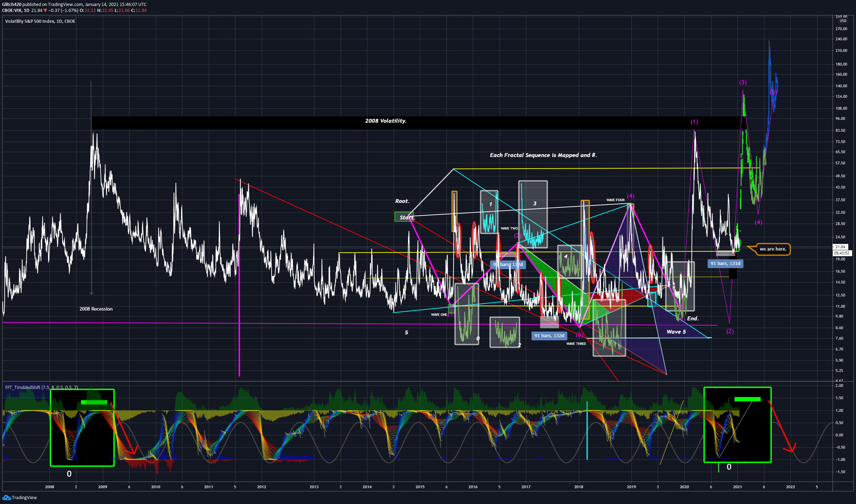Image resolution: width=856 pixels, height=504 pixels.
Task: Click the 2015 year on the time axis
Action: click(420, 487)
